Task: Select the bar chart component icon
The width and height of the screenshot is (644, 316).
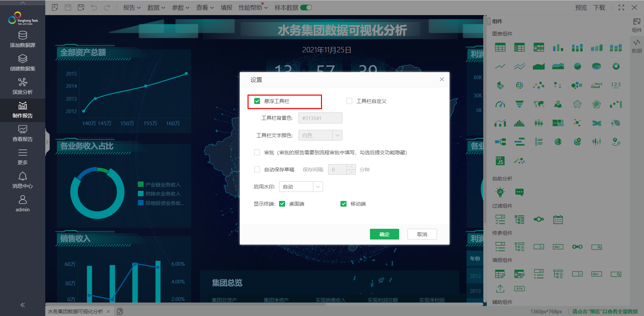Action: pyautogui.click(x=558, y=48)
